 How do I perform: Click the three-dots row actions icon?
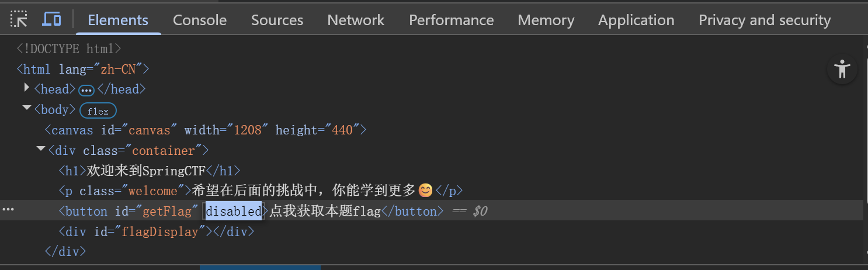pyautogui.click(x=8, y=210)
